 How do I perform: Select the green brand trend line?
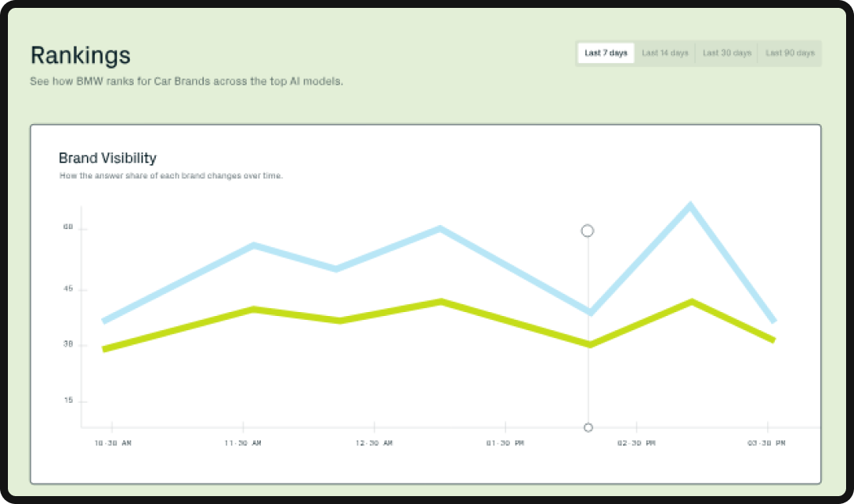point(253,309)
